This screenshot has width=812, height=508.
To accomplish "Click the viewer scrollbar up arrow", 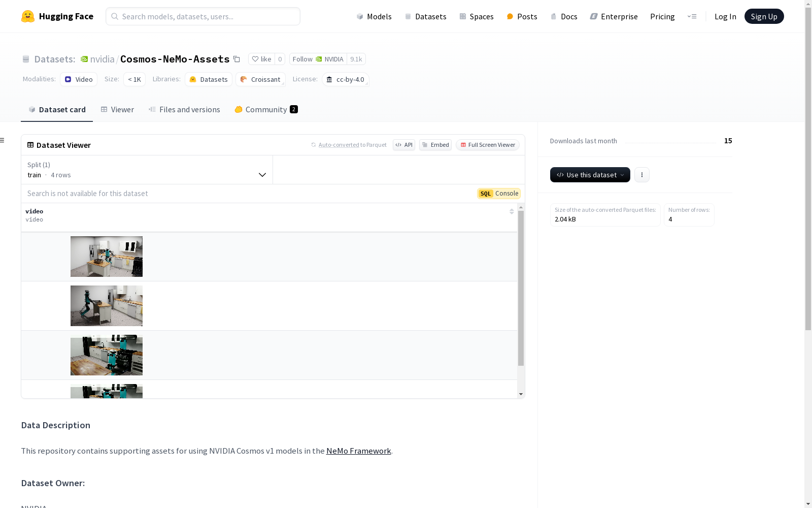I will pos(521,207).
